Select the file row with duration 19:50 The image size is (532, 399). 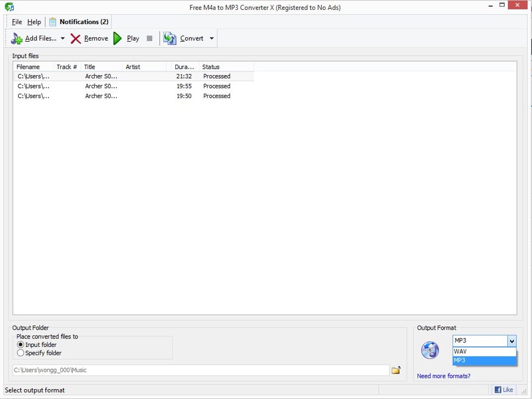(x=134, y=96)
